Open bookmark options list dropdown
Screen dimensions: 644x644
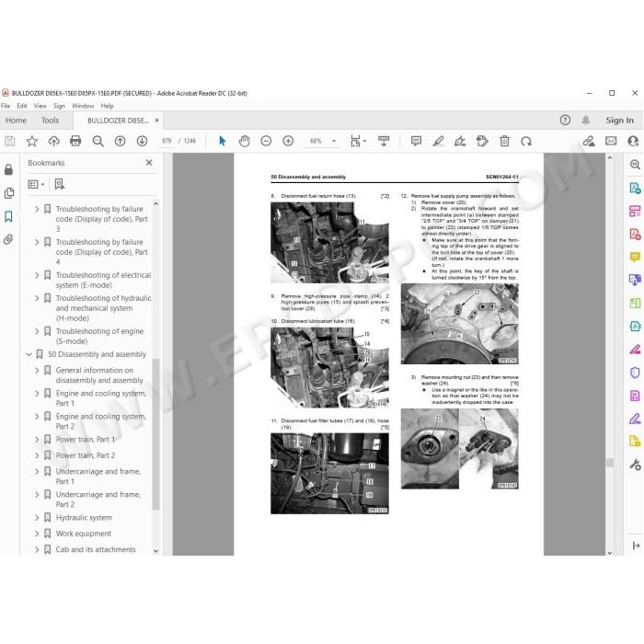(x=36, y=184)
